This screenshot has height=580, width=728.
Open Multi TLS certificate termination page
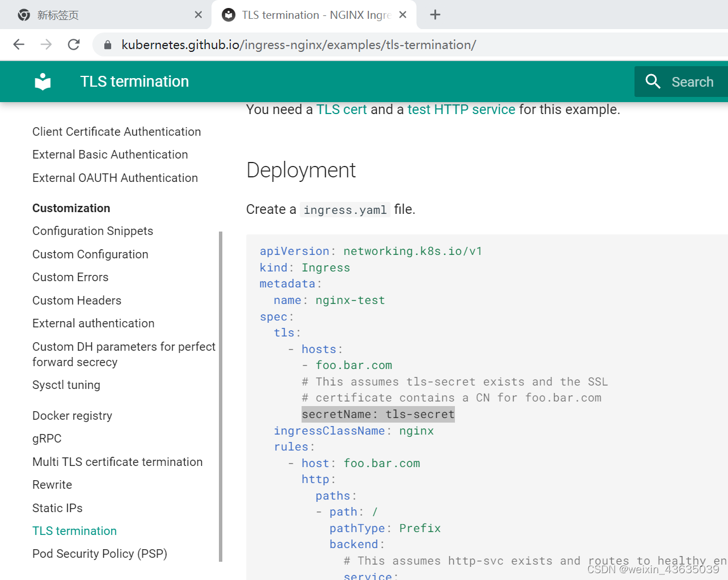117,462
